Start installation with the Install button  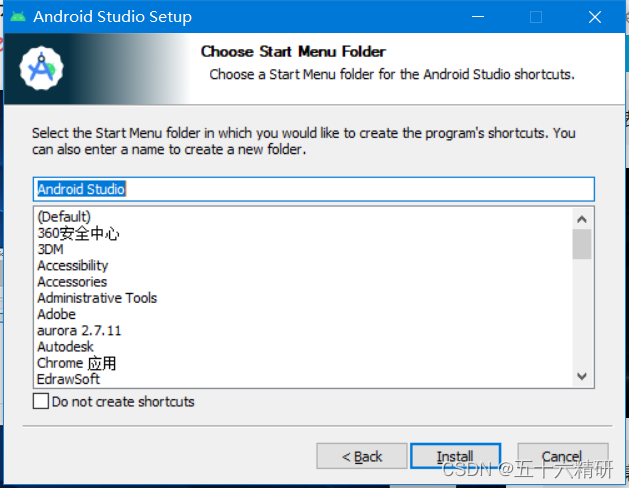(x=456, y=456)
